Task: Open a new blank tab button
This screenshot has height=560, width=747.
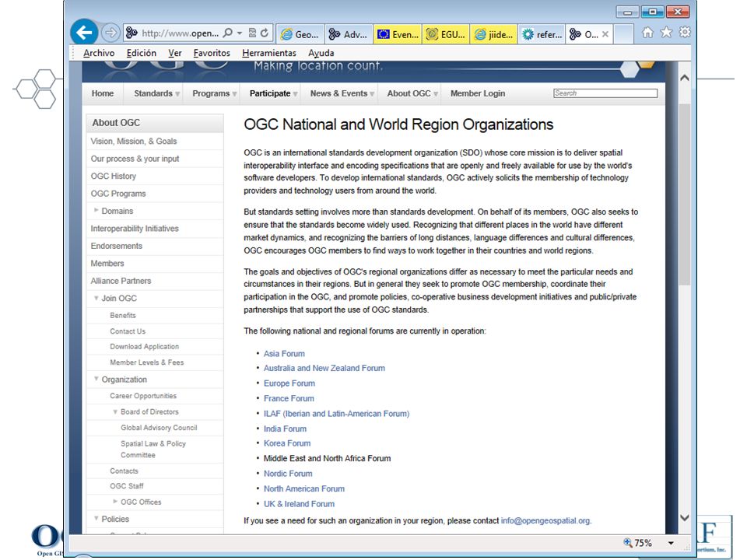Action: (623, 34)
